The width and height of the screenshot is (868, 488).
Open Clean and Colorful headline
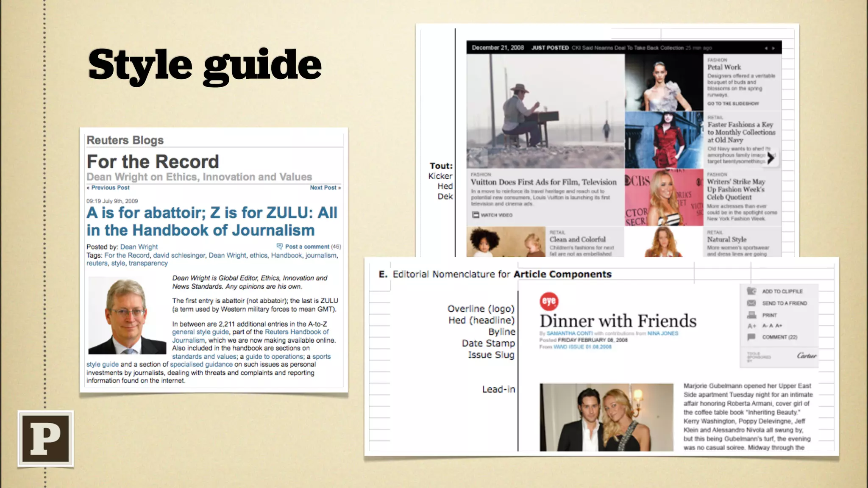pos(578,239)
